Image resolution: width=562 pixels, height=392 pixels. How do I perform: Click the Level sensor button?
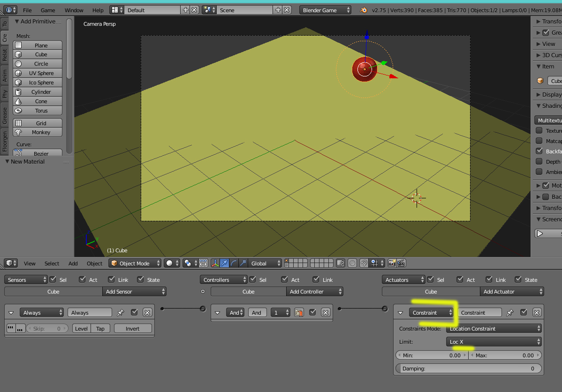81,329
